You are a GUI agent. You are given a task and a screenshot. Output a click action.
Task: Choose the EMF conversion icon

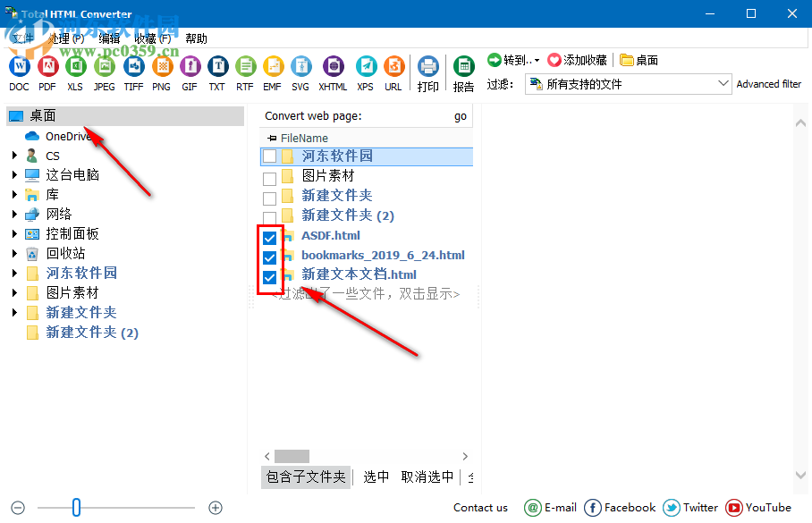pos(273,66)
